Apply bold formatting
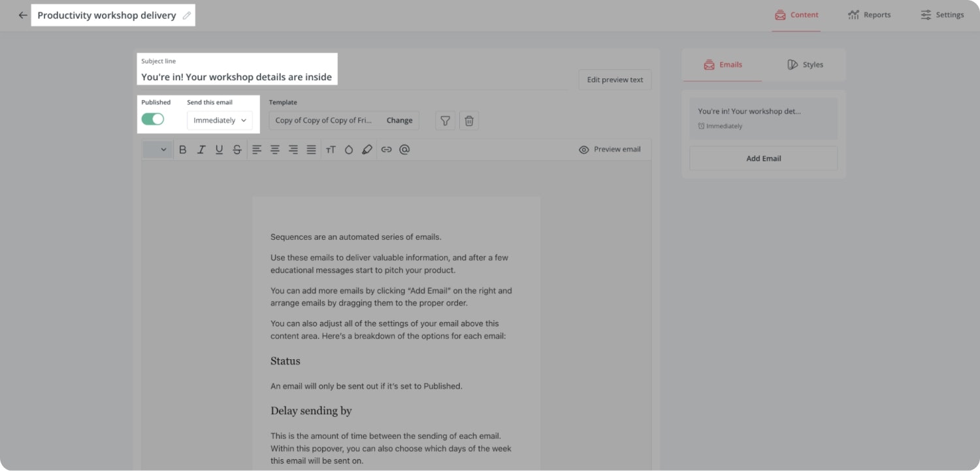The width and height of the screenshot is (980, 471). (x=183, y=150)
